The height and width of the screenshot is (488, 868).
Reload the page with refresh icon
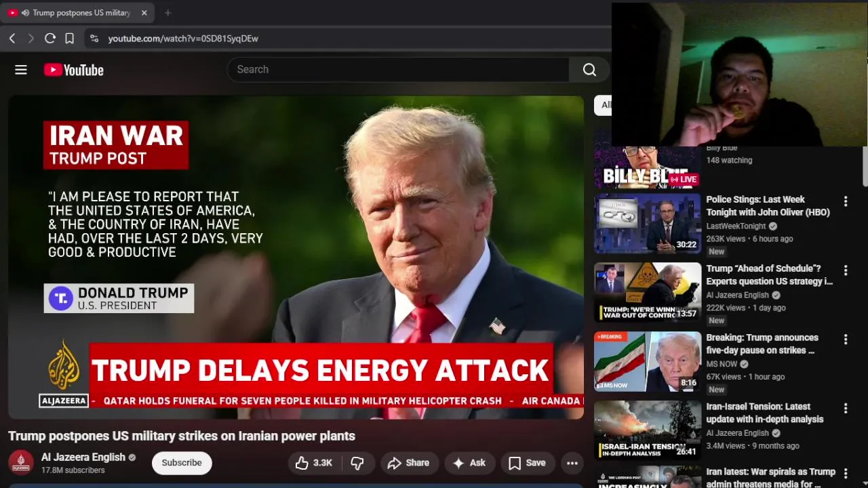[50, 39]
